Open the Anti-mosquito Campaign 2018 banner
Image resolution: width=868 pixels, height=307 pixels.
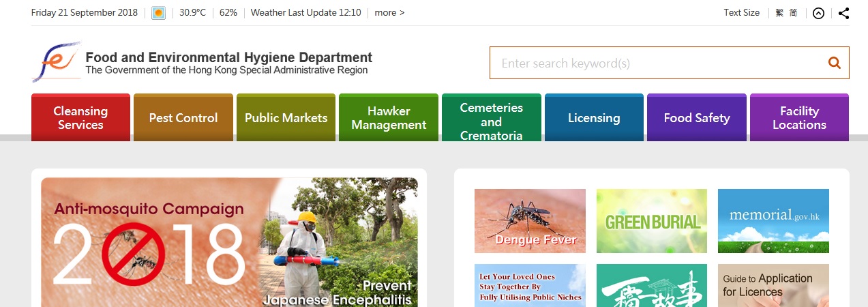coord(229,242)
